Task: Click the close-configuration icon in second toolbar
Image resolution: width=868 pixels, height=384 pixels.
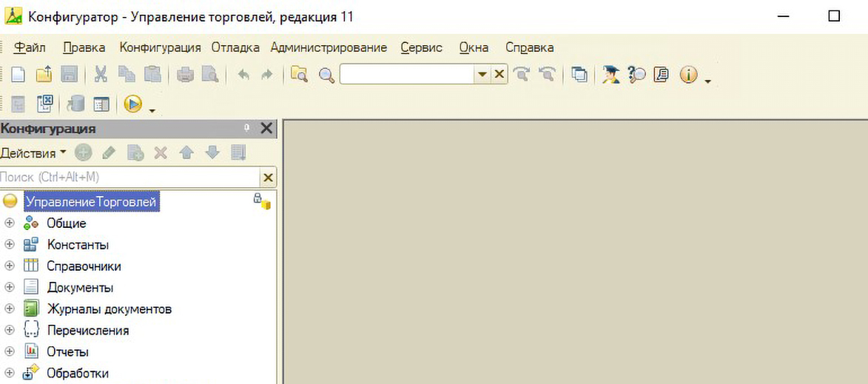Action: click(x=44, y=104)
